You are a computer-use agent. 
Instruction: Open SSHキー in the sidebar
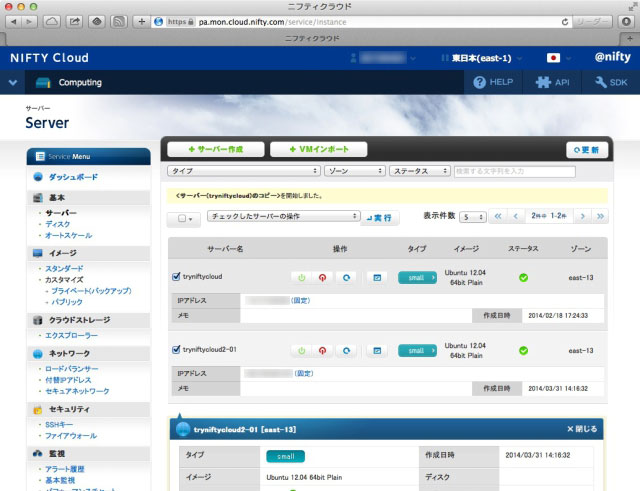[59, 425]
